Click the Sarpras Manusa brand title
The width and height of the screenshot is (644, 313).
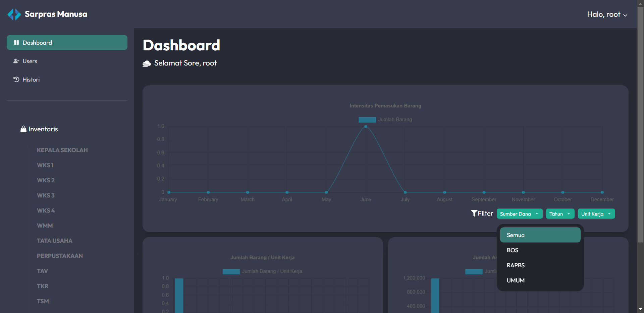56,14
